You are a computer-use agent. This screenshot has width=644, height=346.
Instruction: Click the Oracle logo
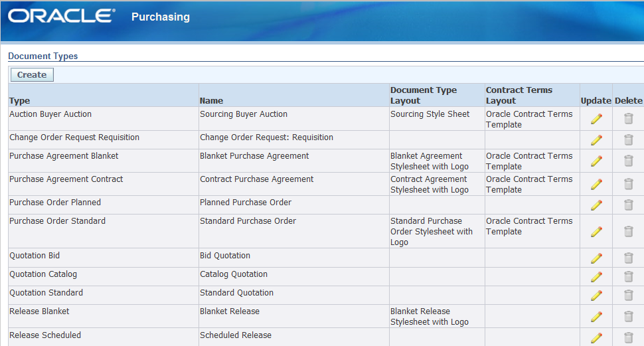coord(62,17)
